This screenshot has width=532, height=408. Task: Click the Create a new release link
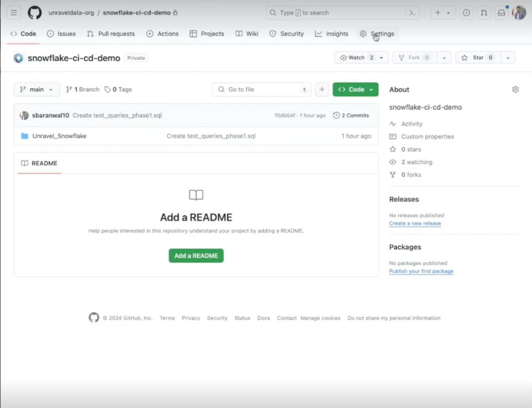(415, 223)
